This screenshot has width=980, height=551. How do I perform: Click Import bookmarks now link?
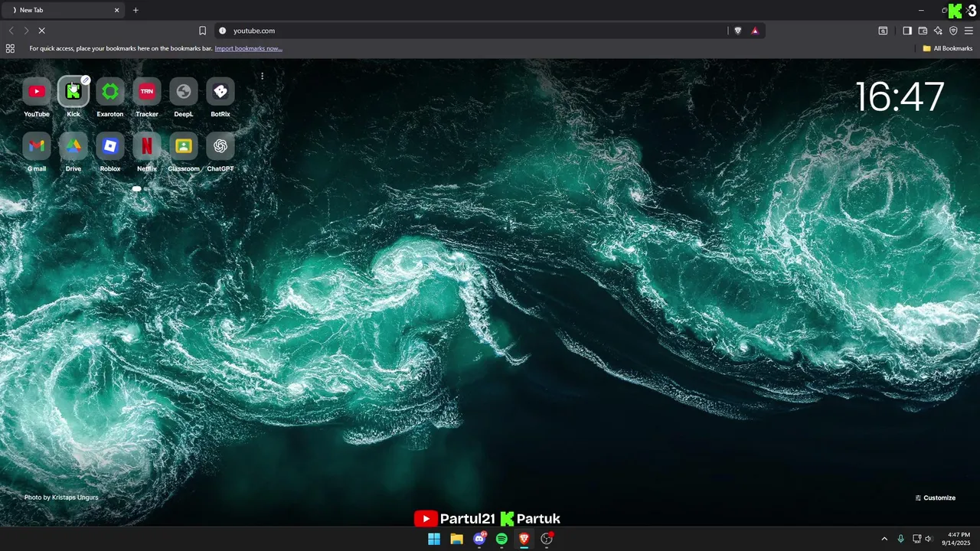(248, 48)
